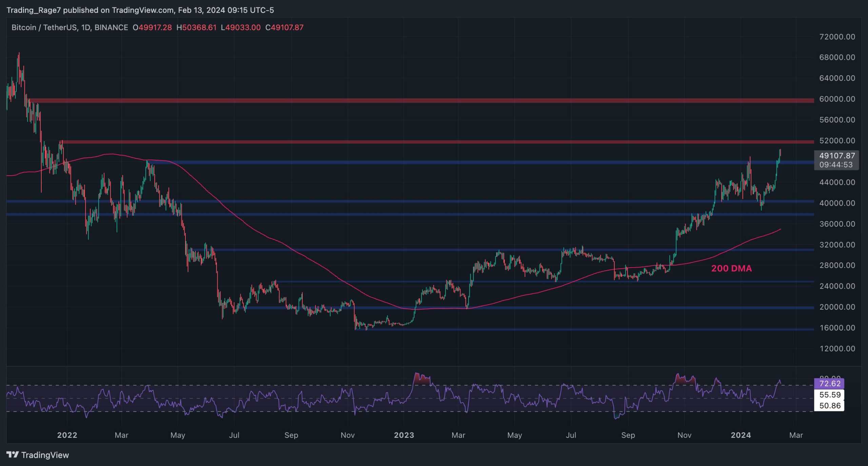Click the 2022 label on the time axis

click(x=67, y=435)
